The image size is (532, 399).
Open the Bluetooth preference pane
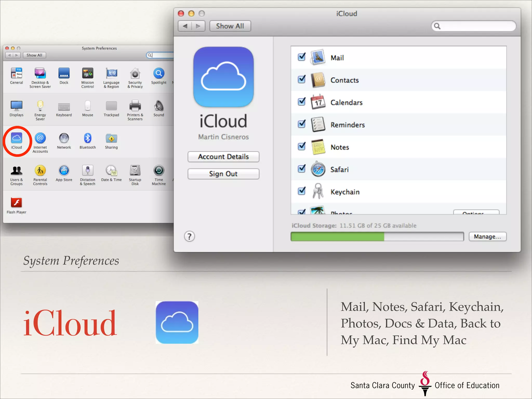[x=88, y=141]
